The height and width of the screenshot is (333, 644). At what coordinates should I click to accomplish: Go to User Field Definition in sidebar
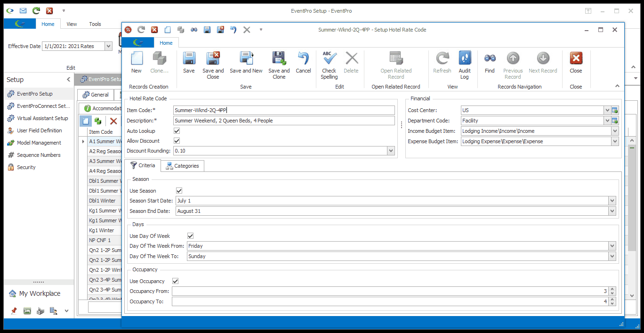tap(39, 130)
